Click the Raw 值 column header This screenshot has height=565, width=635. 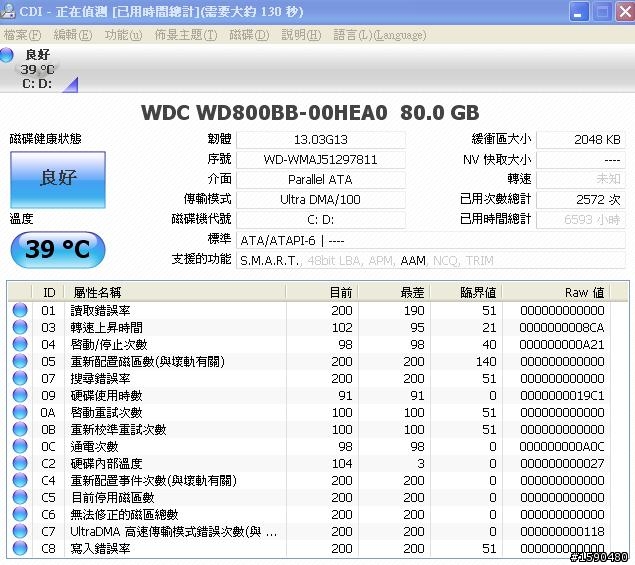click(x=556, y=292)
